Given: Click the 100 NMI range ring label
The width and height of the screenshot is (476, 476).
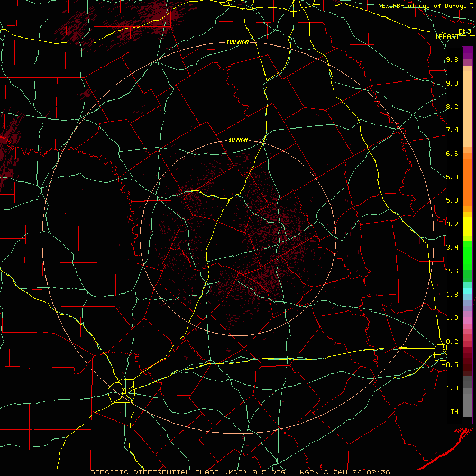Looking at the screenshot, I should tap(237, 42).
